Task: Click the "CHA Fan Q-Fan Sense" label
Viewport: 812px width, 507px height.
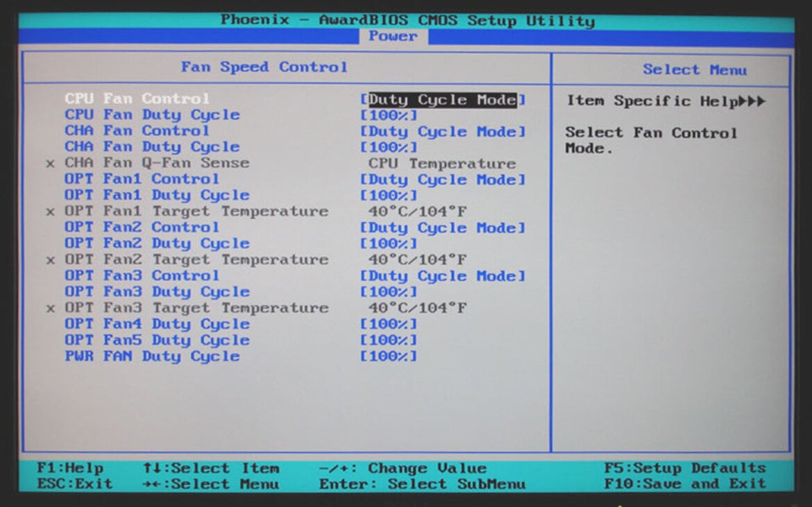Action: [x=157, y=163]
